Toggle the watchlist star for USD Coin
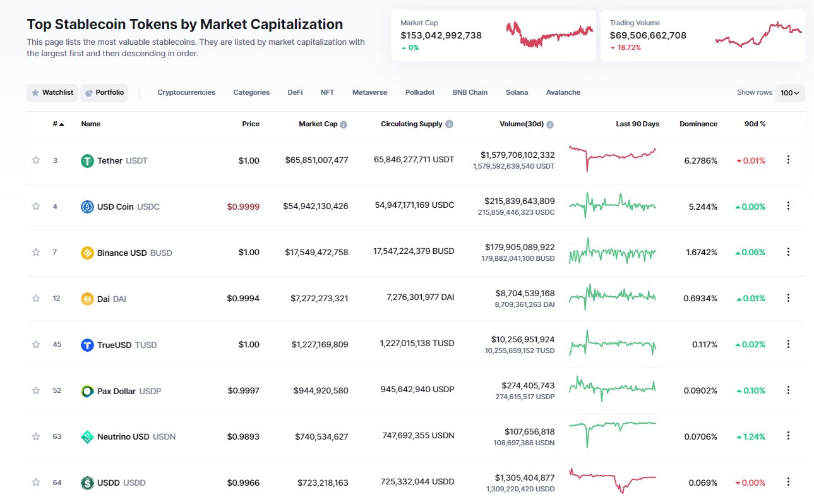Image resolution: width=814 pixels, height=504 pixels. click(x=36, y=206)
